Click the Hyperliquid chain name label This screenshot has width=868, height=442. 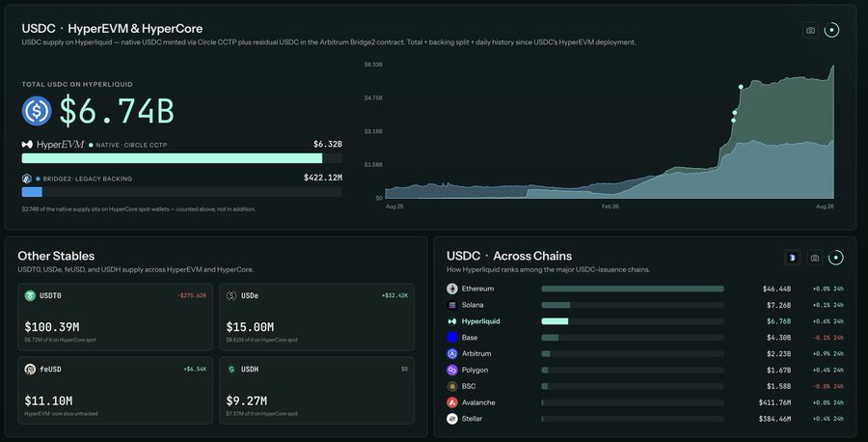tap(480, 321)
